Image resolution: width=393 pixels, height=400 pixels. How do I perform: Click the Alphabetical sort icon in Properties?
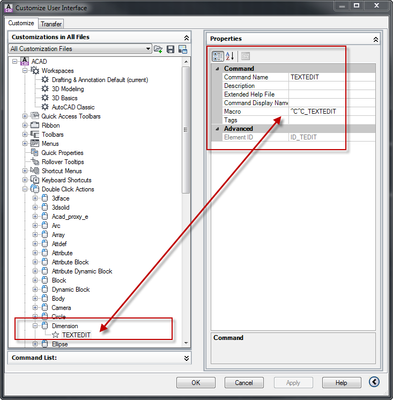230,56
